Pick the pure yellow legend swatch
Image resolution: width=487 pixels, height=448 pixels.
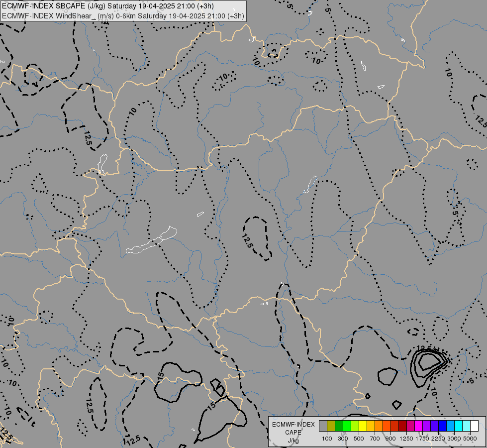[363, 426]
